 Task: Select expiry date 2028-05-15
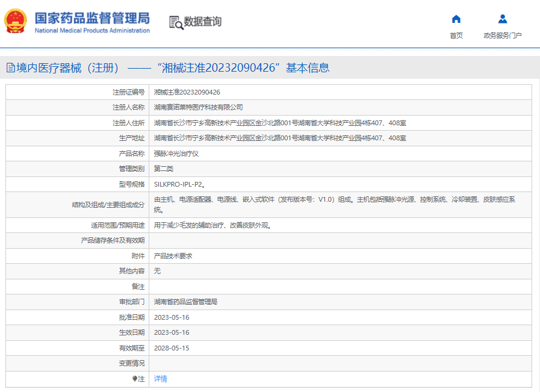tap(172, 348)
